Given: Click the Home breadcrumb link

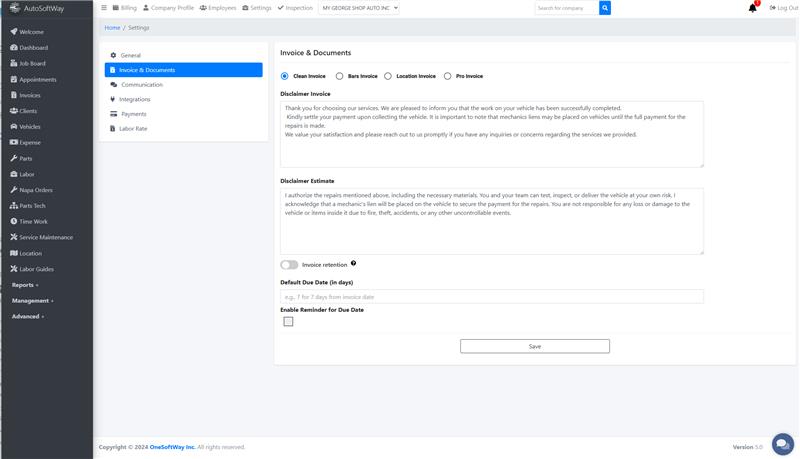Looking at the screenshot, I should pyautogui.click(x=112, y=28).
